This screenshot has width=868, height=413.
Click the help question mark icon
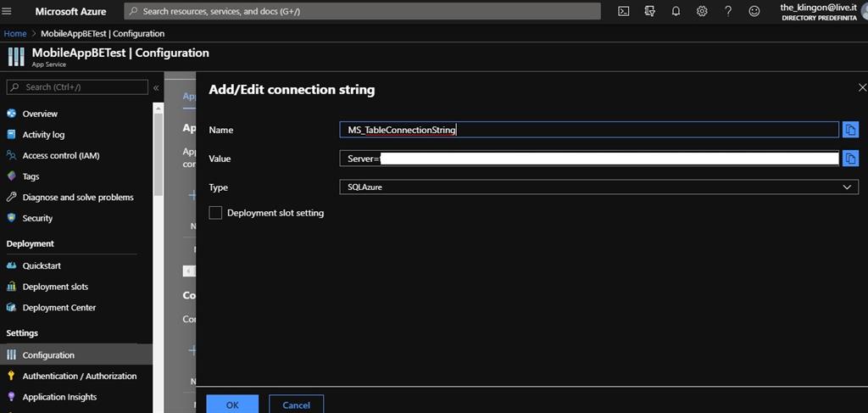pyautogui.click(x=728, y=11)
